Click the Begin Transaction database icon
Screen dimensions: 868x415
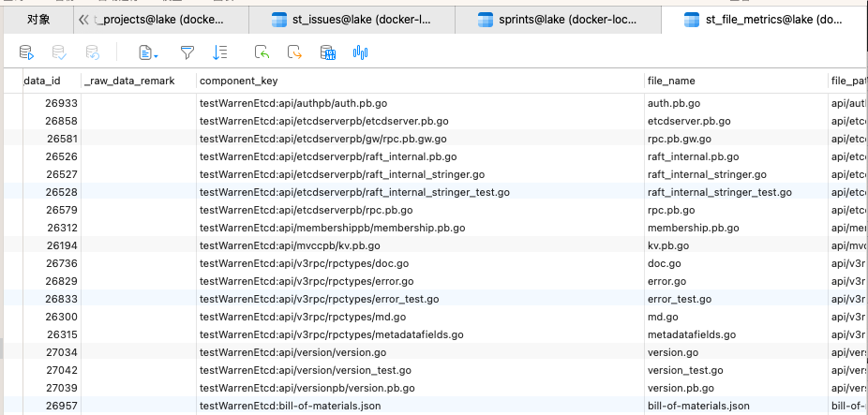26,52
